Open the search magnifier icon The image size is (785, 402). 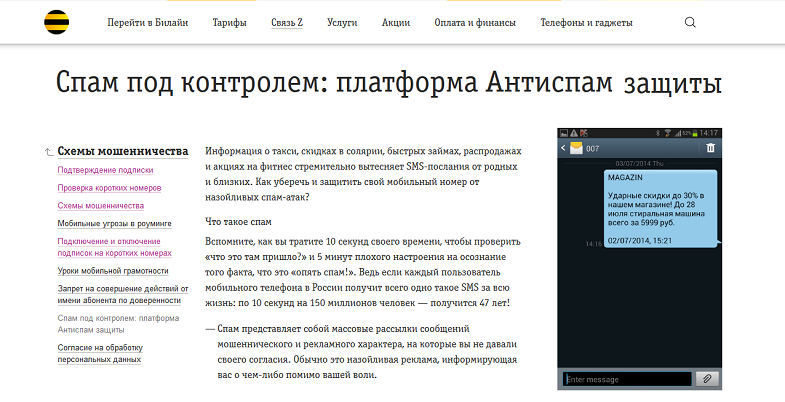pos(690,23)
